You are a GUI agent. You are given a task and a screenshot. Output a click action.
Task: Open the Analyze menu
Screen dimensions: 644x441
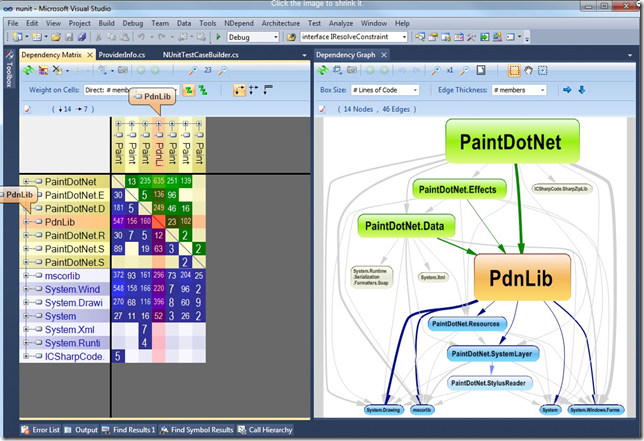click(340, 23)
